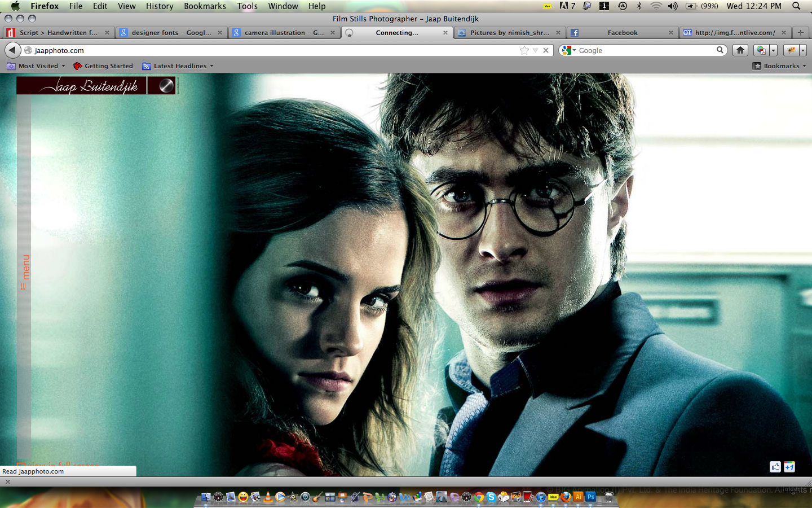Switch to Pictures by nimish_shr tab
This screenshot has width=812, height=508.
click(509, 33)
